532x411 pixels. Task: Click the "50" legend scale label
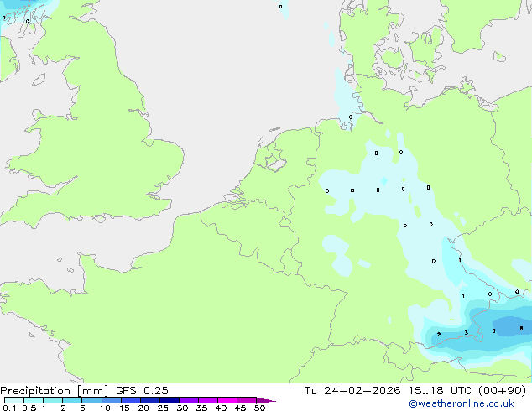click(x=259, y=408)
